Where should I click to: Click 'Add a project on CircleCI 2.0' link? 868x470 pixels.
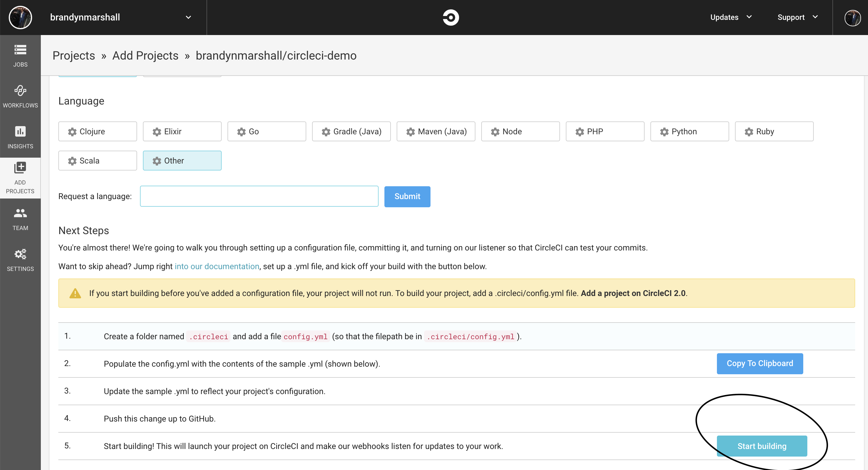click(x=633, y=293)
